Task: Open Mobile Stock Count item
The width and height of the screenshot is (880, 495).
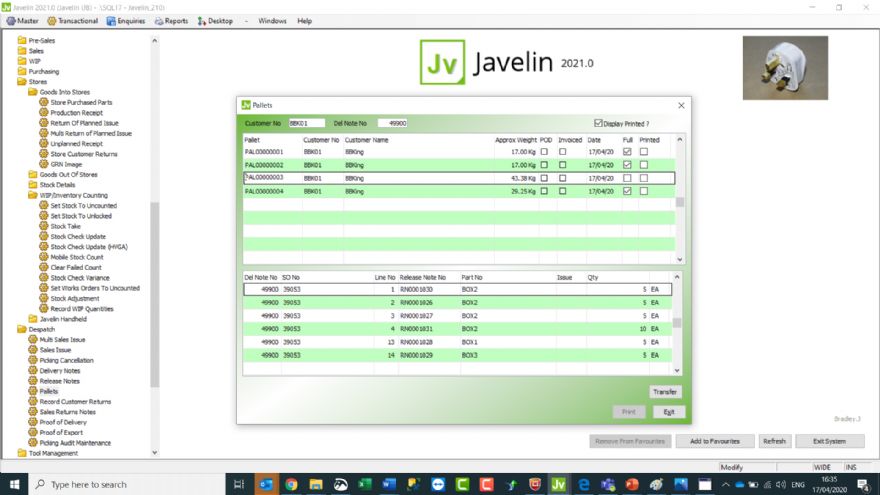Action: coord(77,257)
